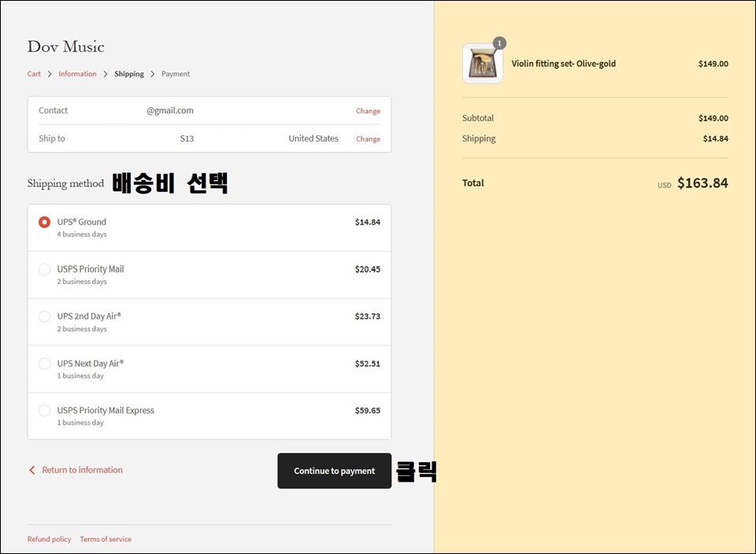Click the violin fitting set product thumbnail
Image resolution: width=756 pixels, height=554 pixels.
coord(482,64)
